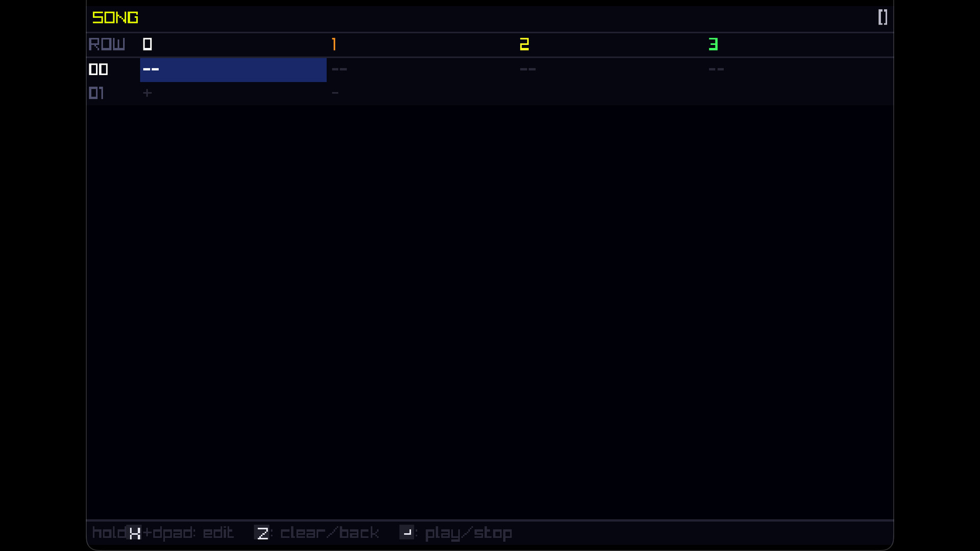Click the 'clear/back' hint text
The height and width of the screenshot is (551, 980).
330,533
